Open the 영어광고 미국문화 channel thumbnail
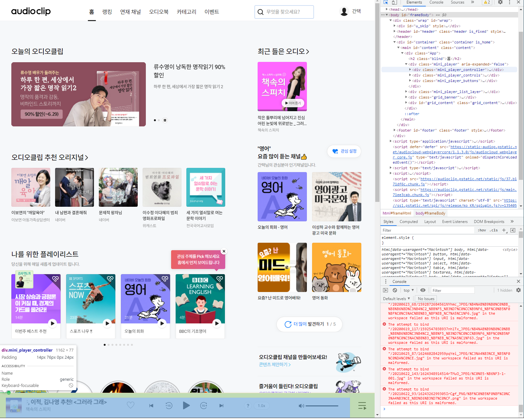Viewport: 524px width, 420px height. (x=337, y=197)
